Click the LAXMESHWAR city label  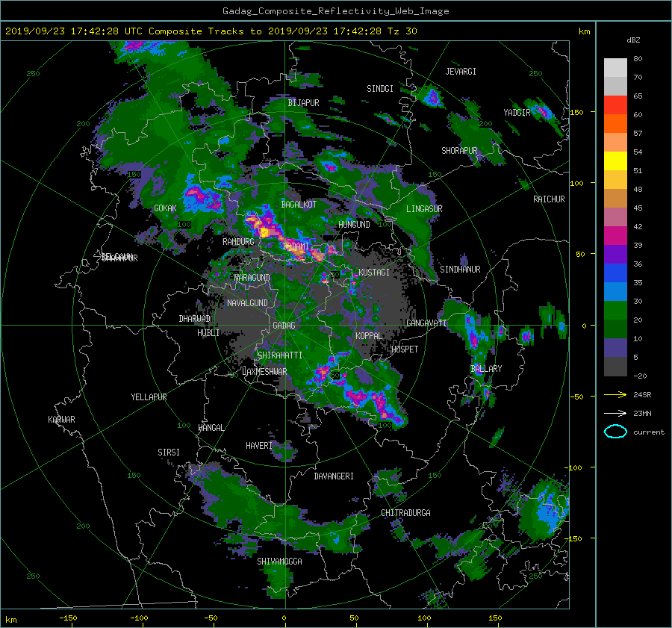264,372
